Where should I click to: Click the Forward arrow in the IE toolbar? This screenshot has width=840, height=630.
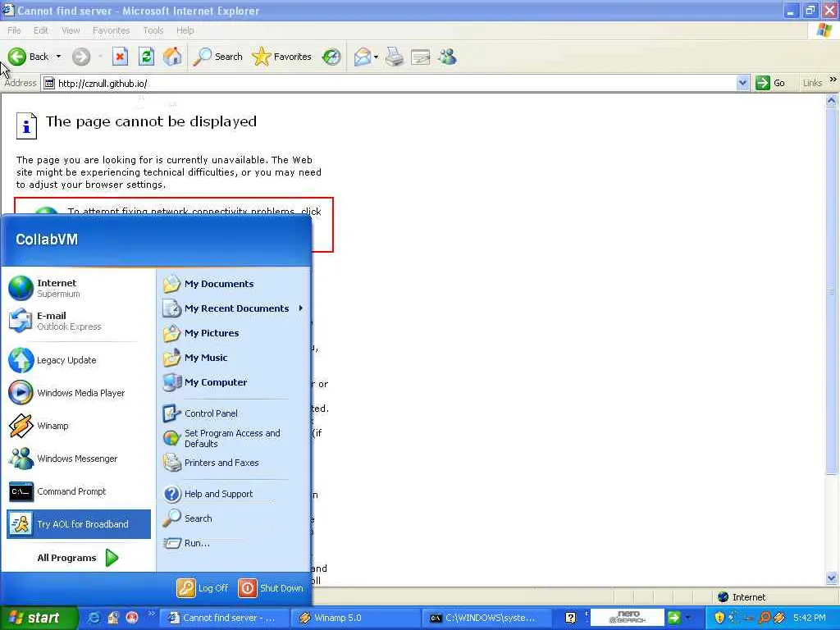(x=81, y=57)
